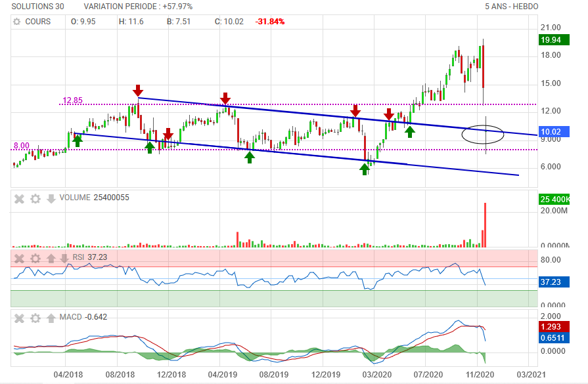This screenshot has height=384, width=588.
Task: Close the MACD indicator panel
Action: 19,318
